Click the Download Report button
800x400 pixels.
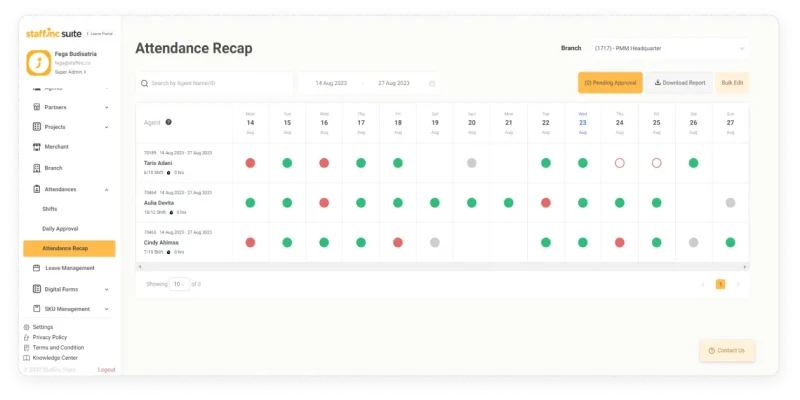[x=680, y=83]
